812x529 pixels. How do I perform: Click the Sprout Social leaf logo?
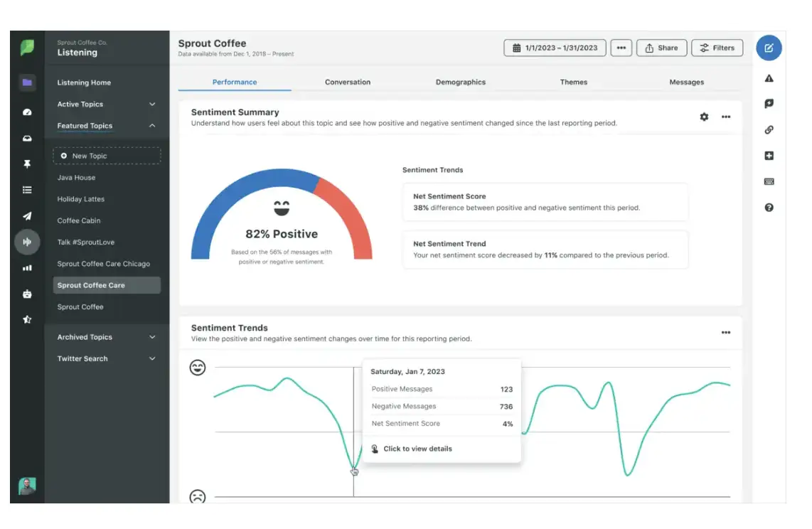pos(27,48)
